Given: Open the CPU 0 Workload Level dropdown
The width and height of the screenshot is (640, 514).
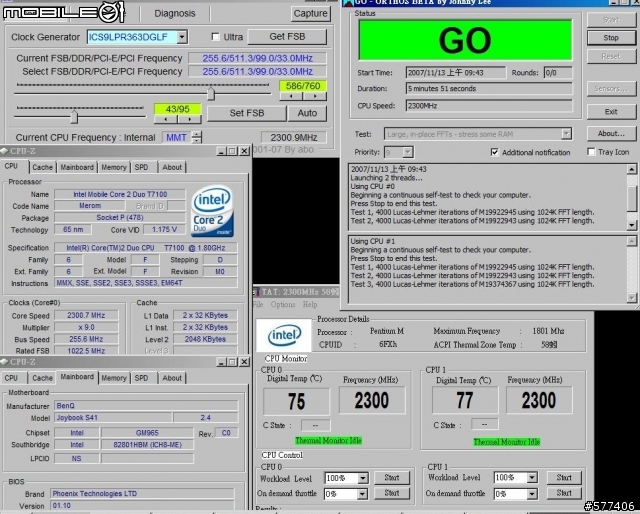Looking at the screenshot, I should point(362,478).
